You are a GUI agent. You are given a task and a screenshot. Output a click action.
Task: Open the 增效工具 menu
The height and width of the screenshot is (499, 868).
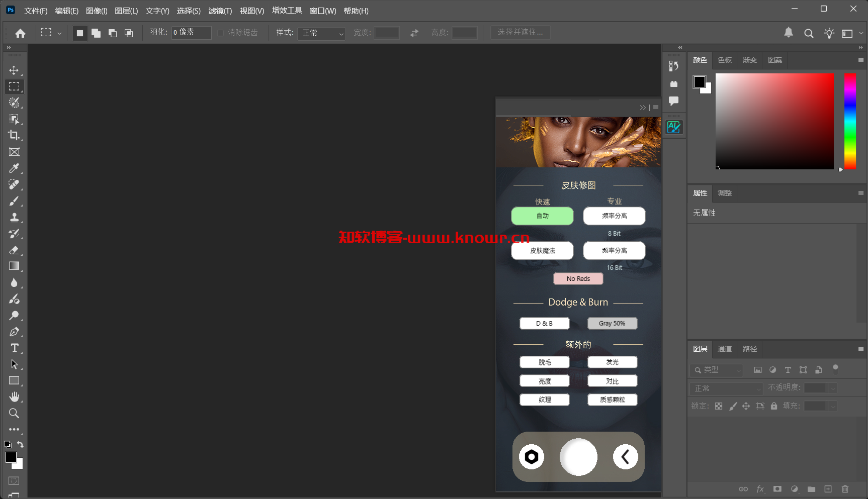pyautogui.click(x=287, y=11)
